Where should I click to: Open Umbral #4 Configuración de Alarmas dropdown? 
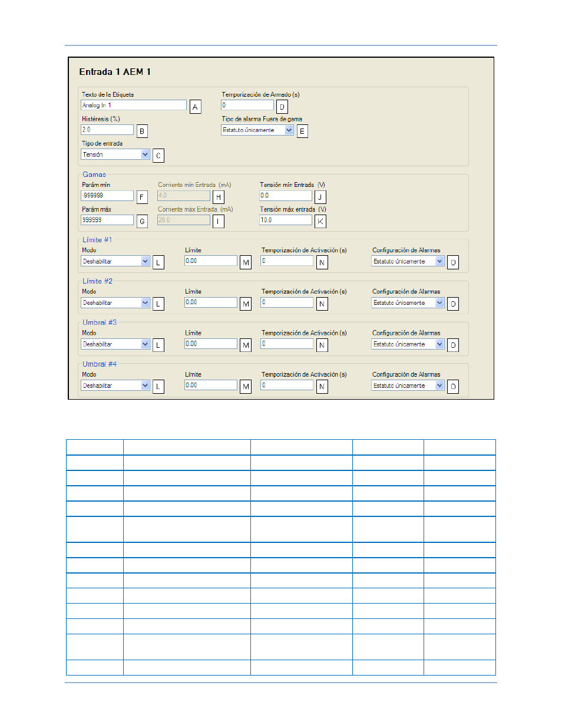point(408,386)
